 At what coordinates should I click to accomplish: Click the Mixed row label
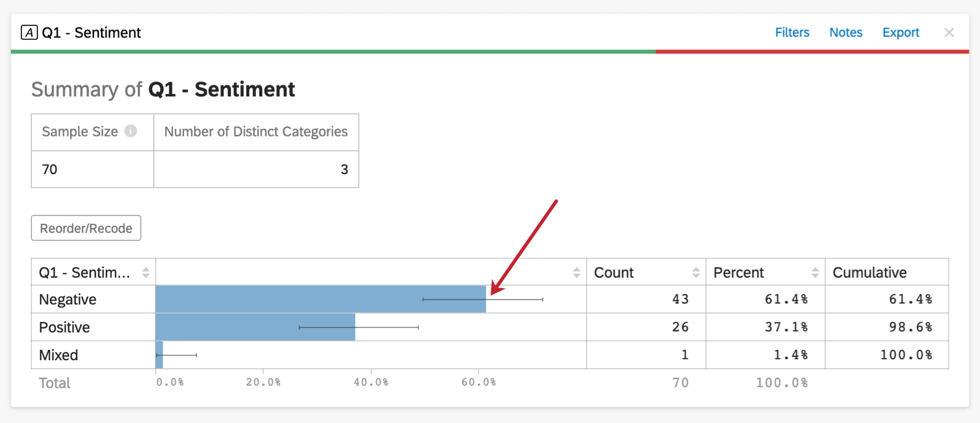coord(59,355)
